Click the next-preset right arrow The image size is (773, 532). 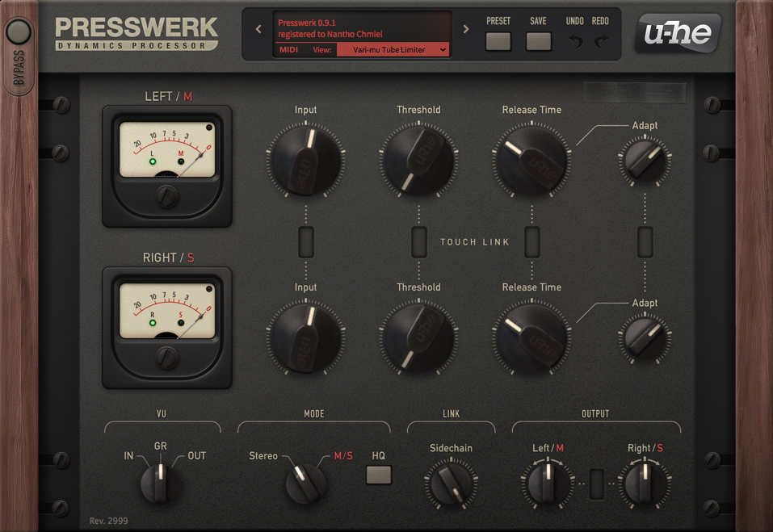(x=465, y=28)
